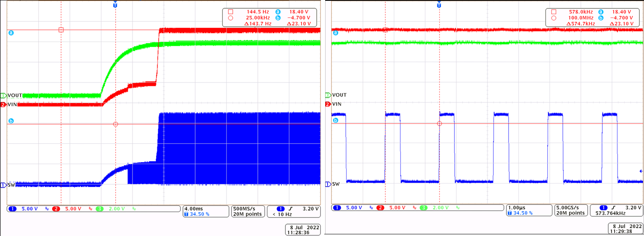Click channel 1 SW ground marker in left capture
Image resolution: width=644 pixels, height=236 pixels.
pyautogui.click(x=4, y=185)
